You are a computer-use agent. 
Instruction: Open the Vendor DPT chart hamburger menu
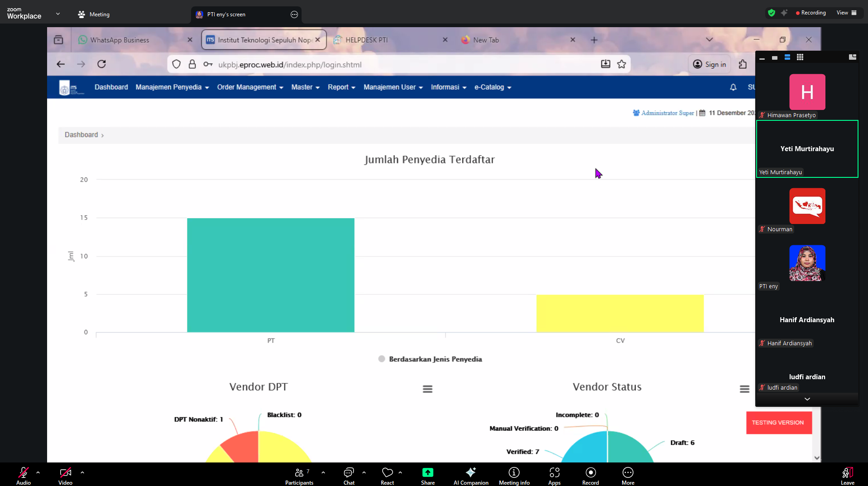(427, 389)
